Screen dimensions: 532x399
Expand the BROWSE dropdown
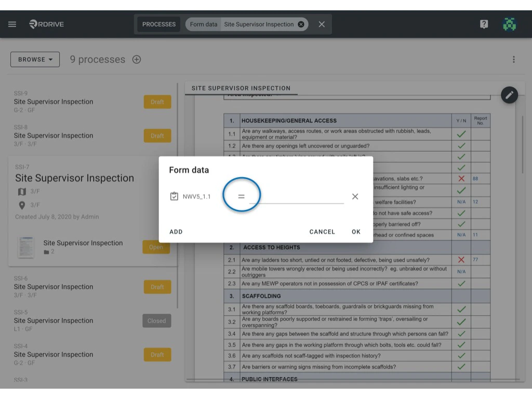35,59
